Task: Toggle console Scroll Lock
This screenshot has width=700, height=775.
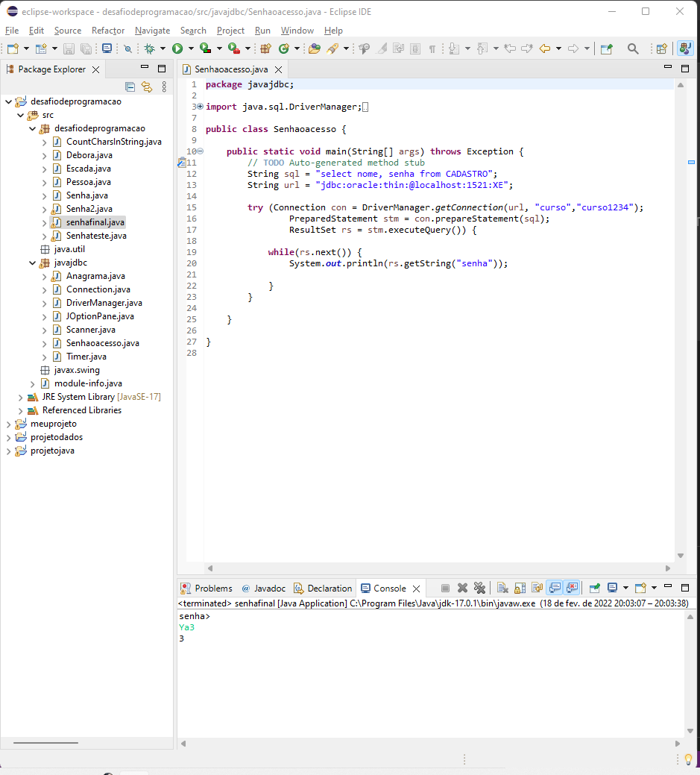Action: click(x=520, y=588)
